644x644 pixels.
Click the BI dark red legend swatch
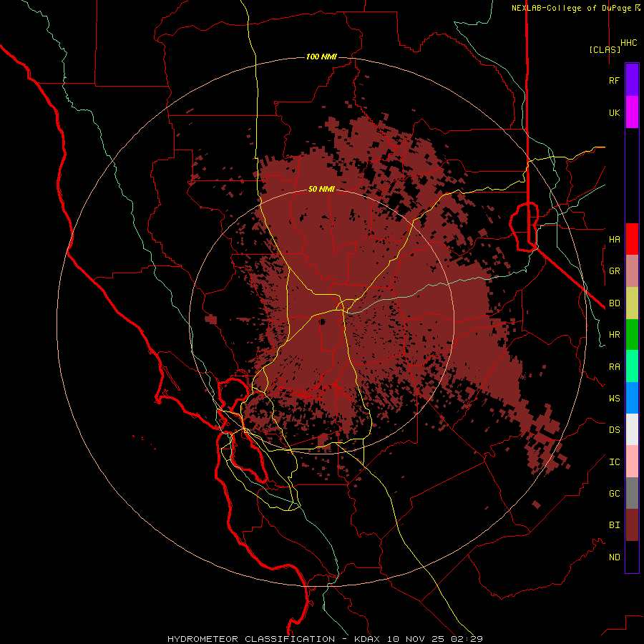tap(632, 525)
